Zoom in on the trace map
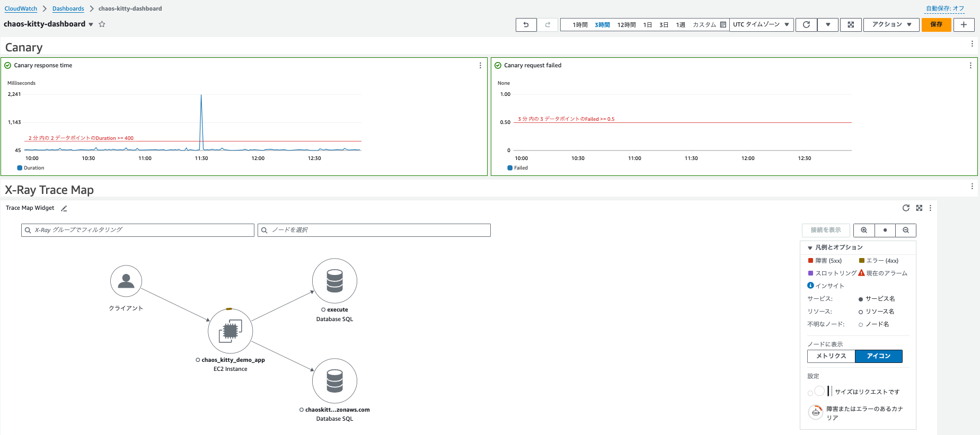This screenshot has width=980, height=435. [864, 230]
